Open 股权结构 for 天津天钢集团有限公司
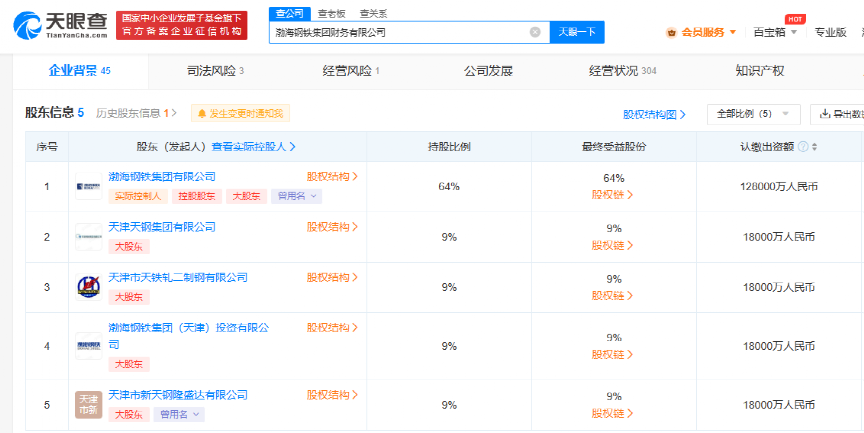864x433 pixels. pos(332,227)
